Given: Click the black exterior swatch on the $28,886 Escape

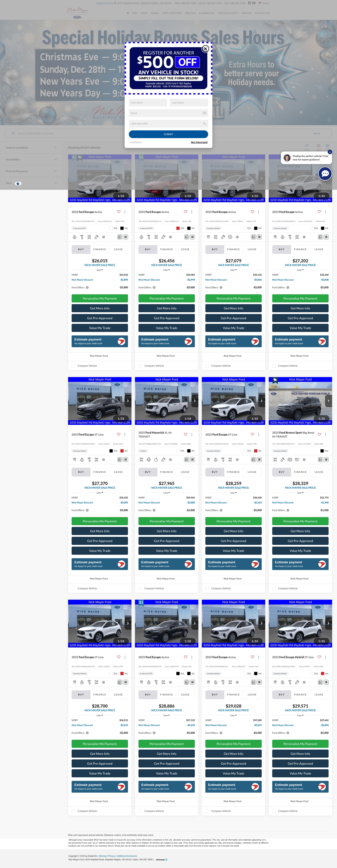Looking at the screenshot, I should tap(178, 673).
